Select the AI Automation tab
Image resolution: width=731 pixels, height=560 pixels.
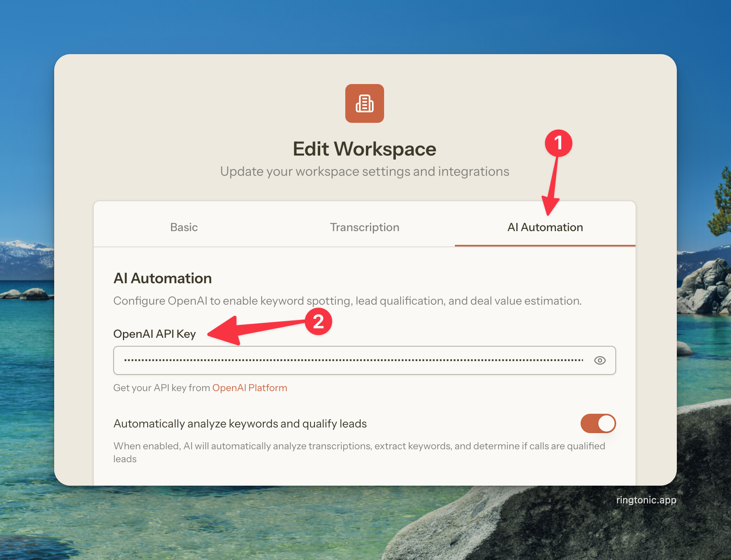[x=545, y=227]
